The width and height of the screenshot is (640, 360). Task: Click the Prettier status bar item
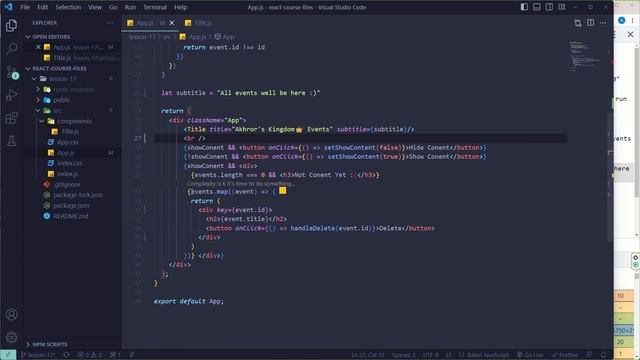[565, 355]
